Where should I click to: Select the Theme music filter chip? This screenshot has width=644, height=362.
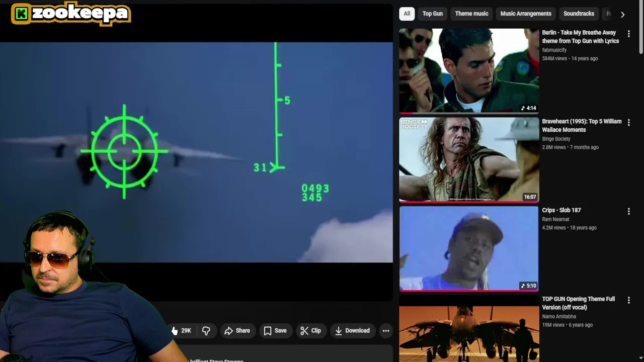(471, 14)
